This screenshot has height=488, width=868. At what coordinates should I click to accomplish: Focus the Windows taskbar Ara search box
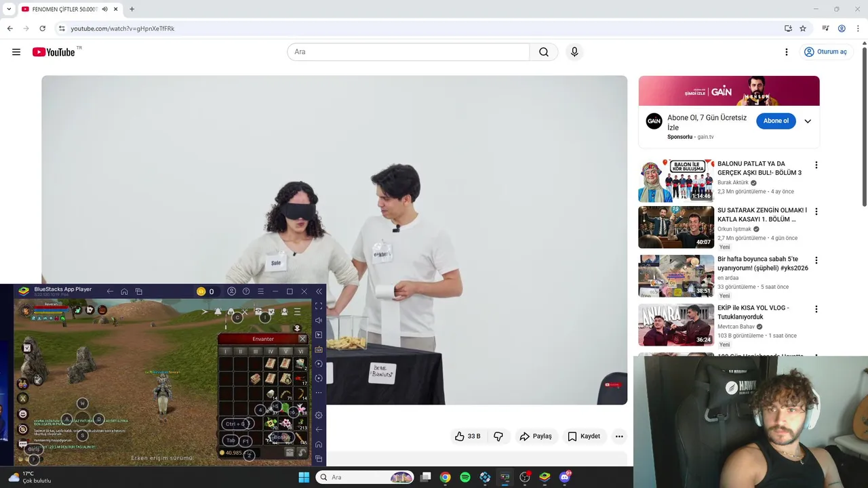click(365, 477)
